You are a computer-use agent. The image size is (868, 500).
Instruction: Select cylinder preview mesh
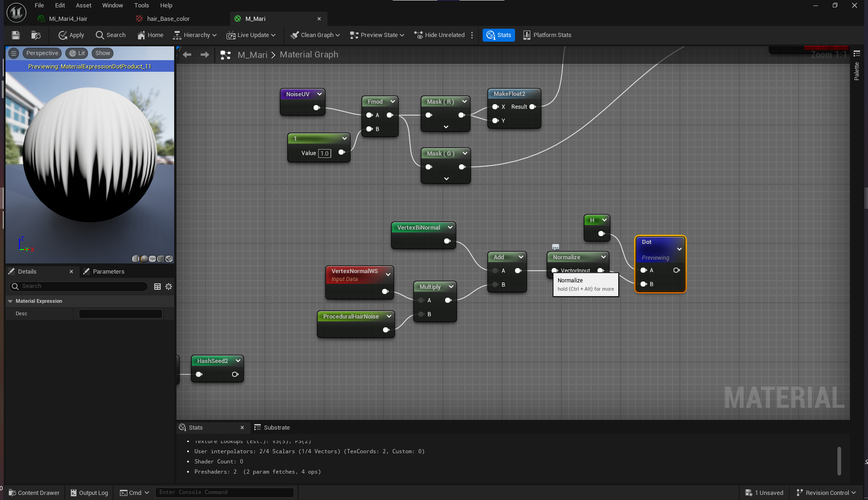(136, 259)
